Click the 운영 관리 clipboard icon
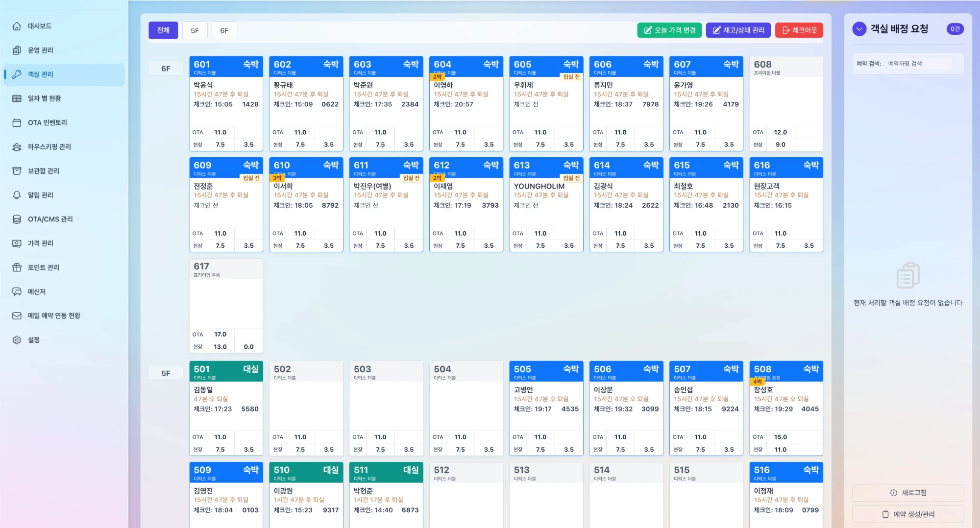Image resolution: width=980 pixels, height=528 pixels. pos(17,50)
